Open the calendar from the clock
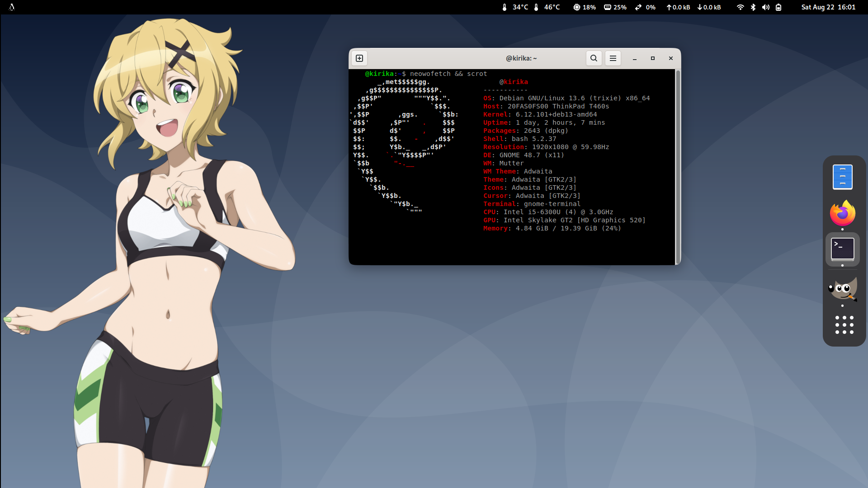This screenshot has height=488, width=868. click(828, 7)
